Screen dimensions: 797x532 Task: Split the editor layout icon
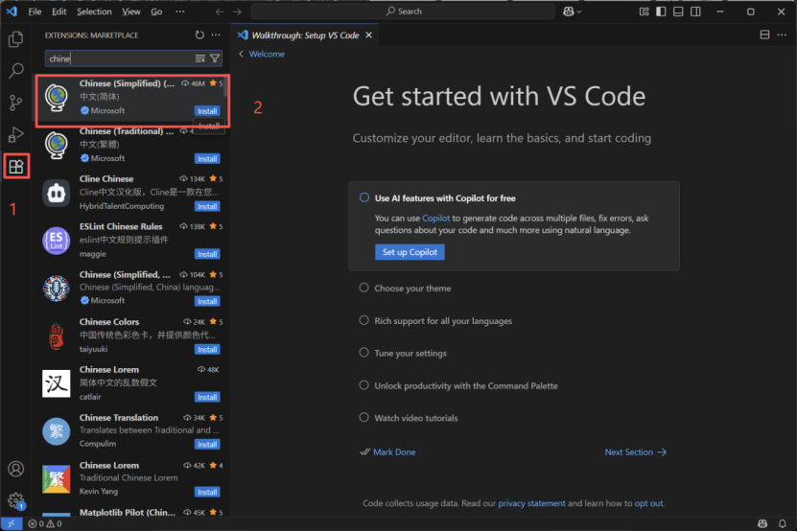tap(764, 35)
